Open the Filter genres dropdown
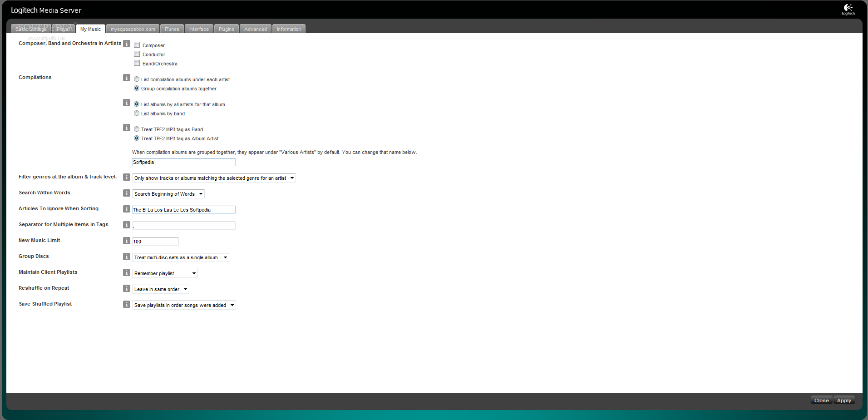This screenshot has height=420, width=868. click(x=214, y=178)
